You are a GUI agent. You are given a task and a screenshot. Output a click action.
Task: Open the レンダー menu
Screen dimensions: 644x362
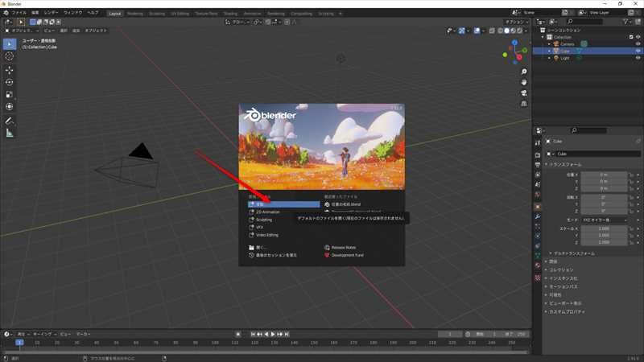click(x=51, y=13)
